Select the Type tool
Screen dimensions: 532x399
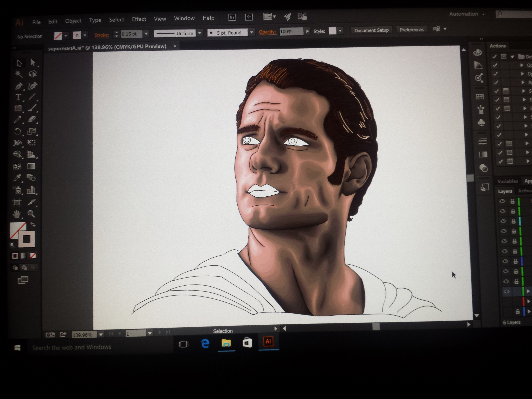click(18, 97)
